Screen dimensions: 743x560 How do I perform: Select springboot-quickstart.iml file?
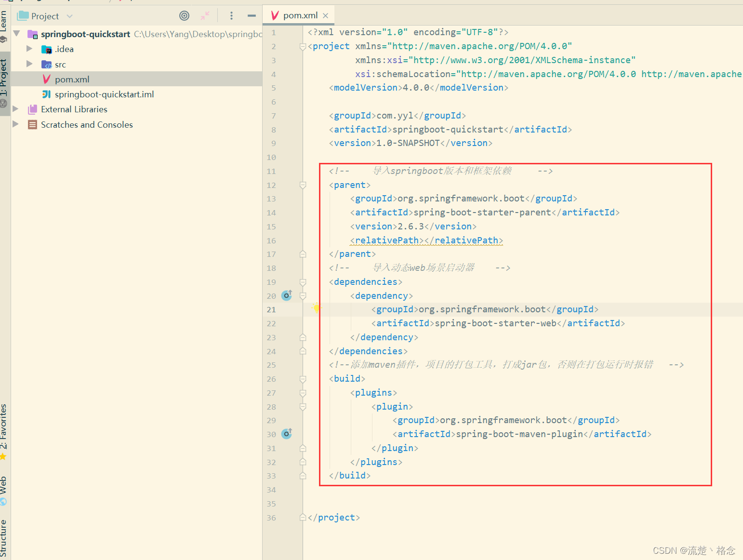136,94
